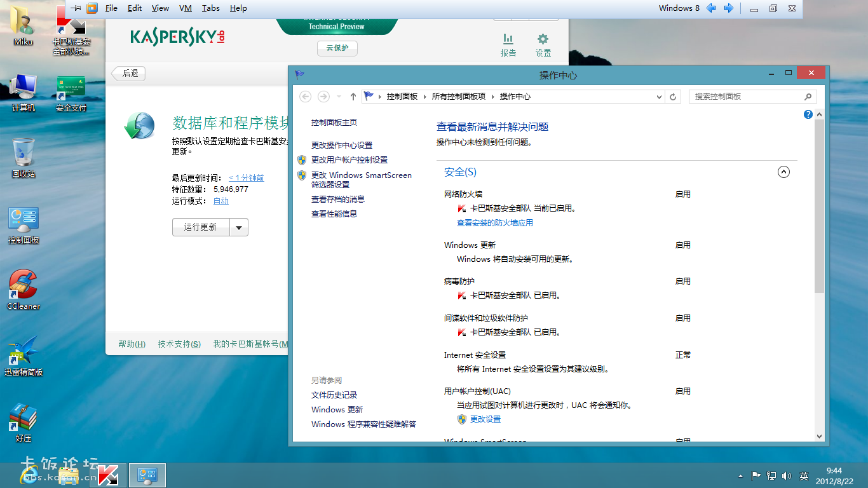The height and width of the screenshot is (488, 868).
Task: Click forward arrow in 操作中心 window
Action: click(x=323, y=97)
